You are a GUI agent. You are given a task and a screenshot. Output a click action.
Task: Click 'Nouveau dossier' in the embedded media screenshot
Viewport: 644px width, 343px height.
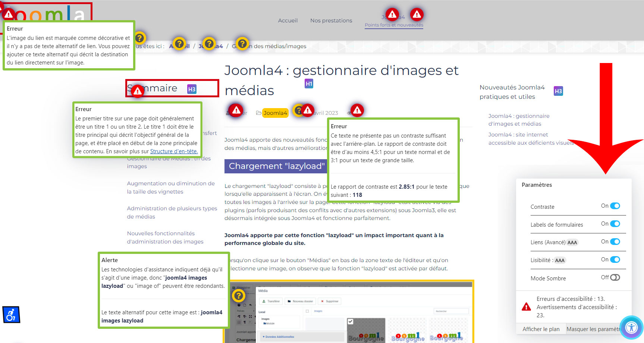pyautogui.click(x=300, y=301)
